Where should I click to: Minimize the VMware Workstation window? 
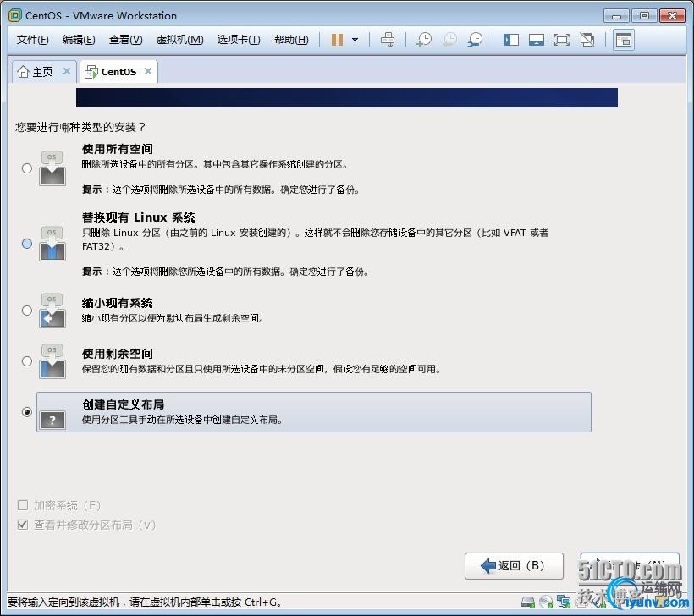pyautogui.click(x=616, y=16)
